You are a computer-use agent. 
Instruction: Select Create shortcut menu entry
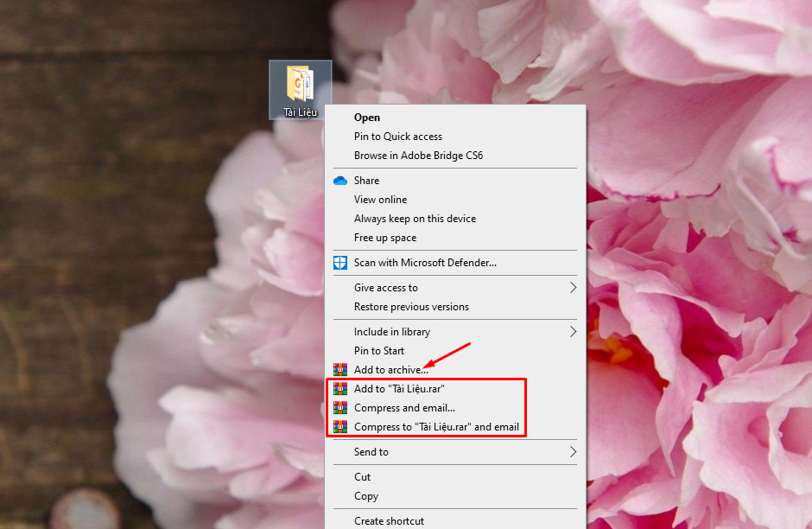pos(389,521)
